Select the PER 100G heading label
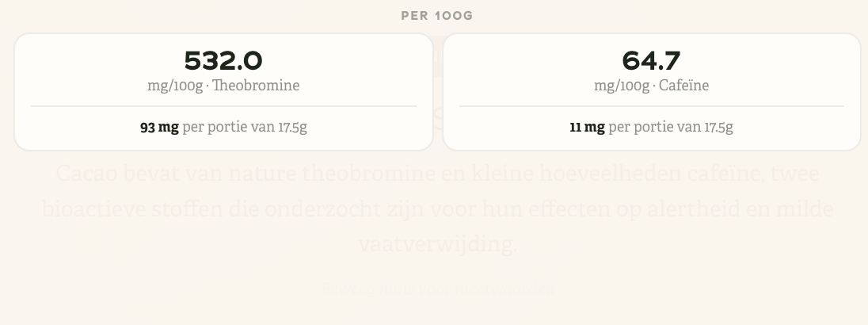Viewport: 868px width, 325px height. click(x=436, y=16)
